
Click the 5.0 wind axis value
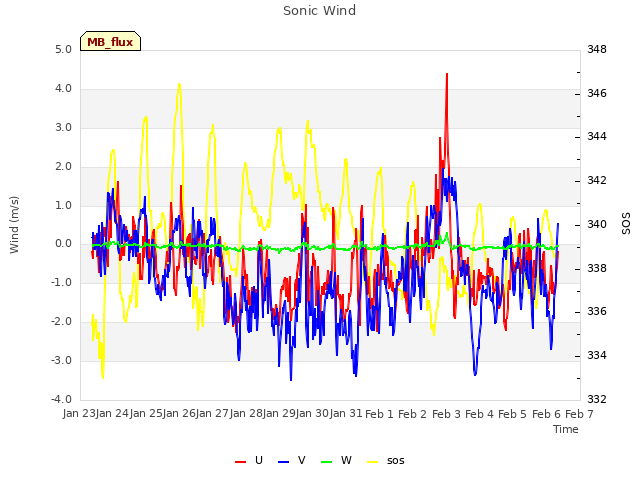63,50
